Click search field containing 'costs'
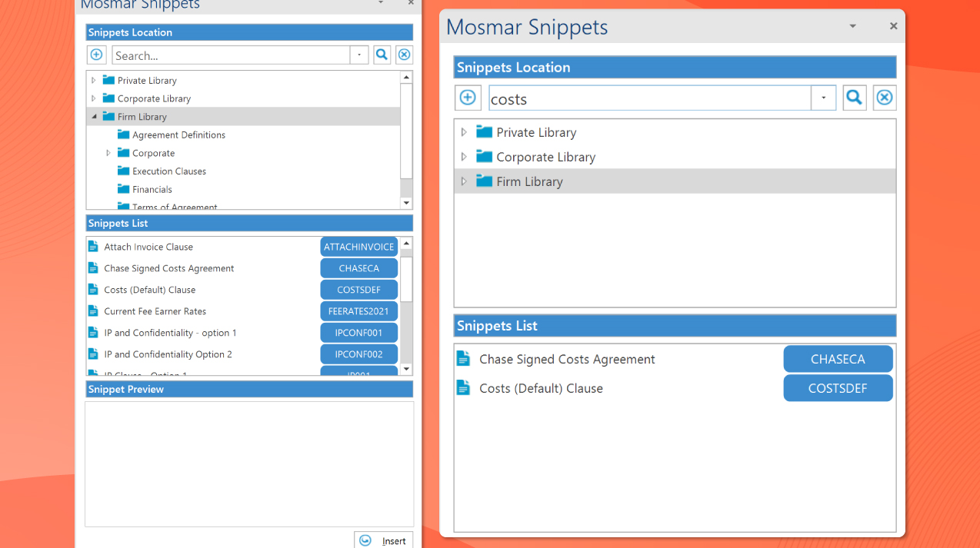Screen dimensions: 980x548 650,98
